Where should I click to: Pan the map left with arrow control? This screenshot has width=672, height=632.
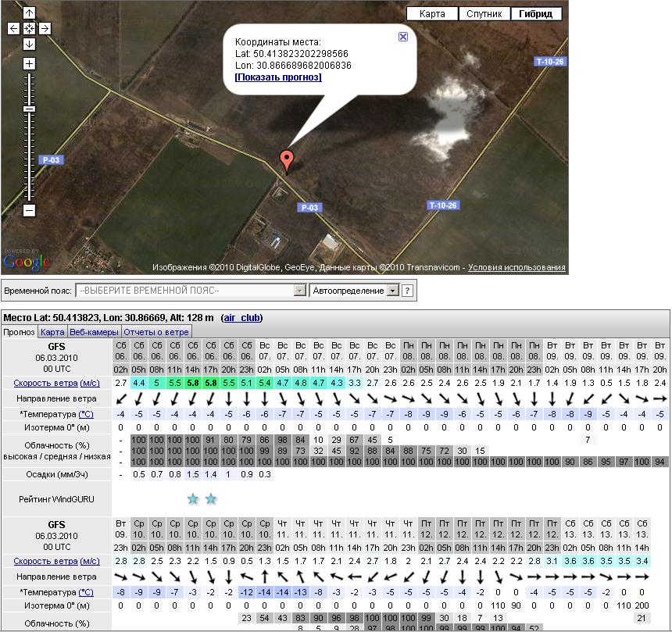pyautogui.click(x=13, y=29)
